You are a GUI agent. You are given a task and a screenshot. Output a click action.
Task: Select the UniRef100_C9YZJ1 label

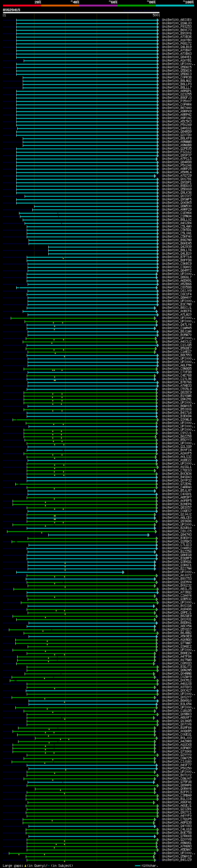[177, 433]
